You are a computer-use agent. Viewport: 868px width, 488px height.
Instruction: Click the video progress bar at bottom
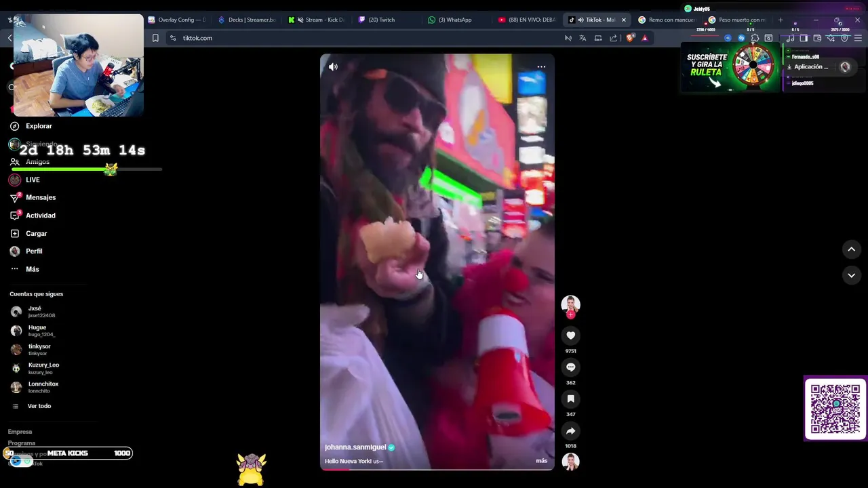pyautogui.click(x=437, y=469)
